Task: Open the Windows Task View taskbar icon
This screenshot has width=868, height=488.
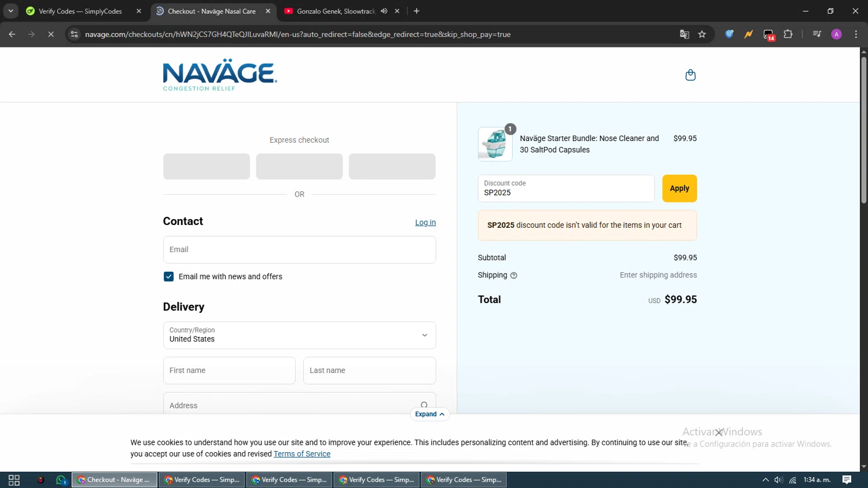Action: tap(14, 480)
